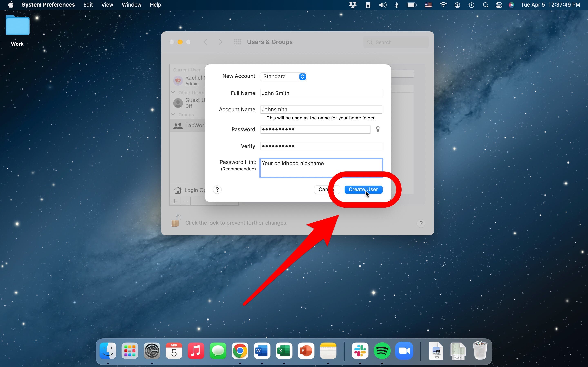
Task: Open the Window menu
Action: (131, 5)
